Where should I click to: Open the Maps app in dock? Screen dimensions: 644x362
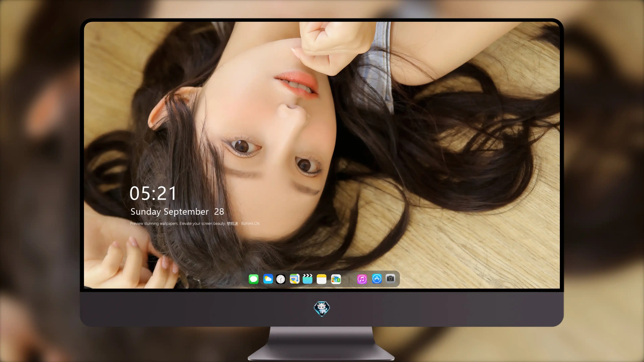(294, 279)
